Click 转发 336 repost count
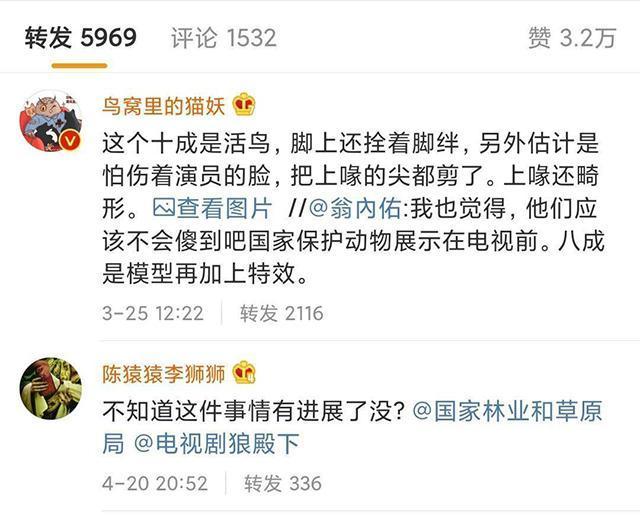This screenshot has width=640, height=516. pos(280,483)
